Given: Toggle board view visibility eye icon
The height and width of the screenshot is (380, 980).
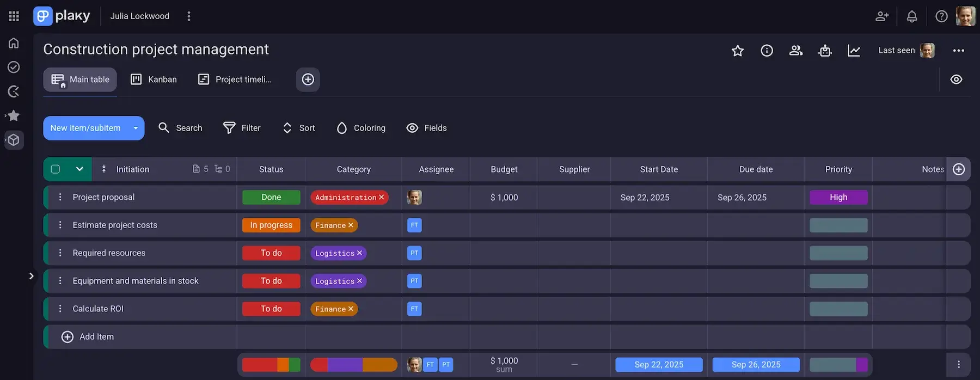Looking at the screenshot, I should pyautogui.click(x=956, y=79).
